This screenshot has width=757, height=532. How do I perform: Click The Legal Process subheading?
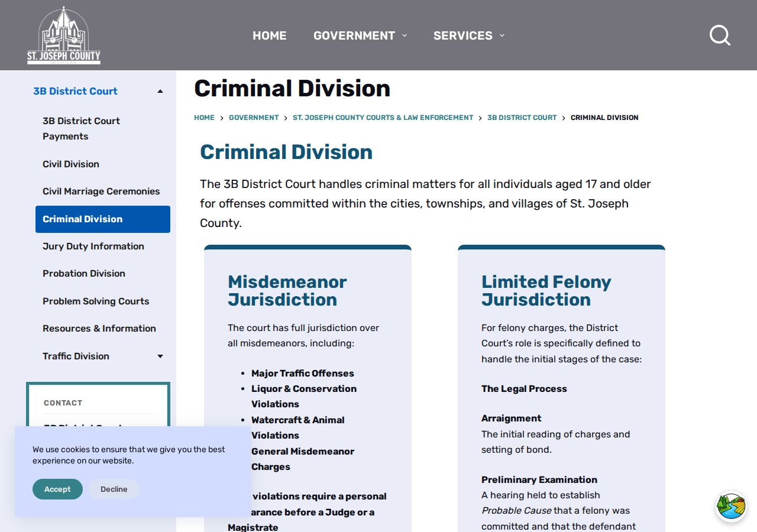pos(524,389)
